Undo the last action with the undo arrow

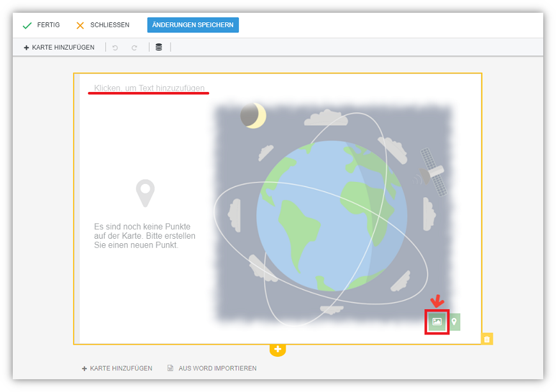[115, 47]
